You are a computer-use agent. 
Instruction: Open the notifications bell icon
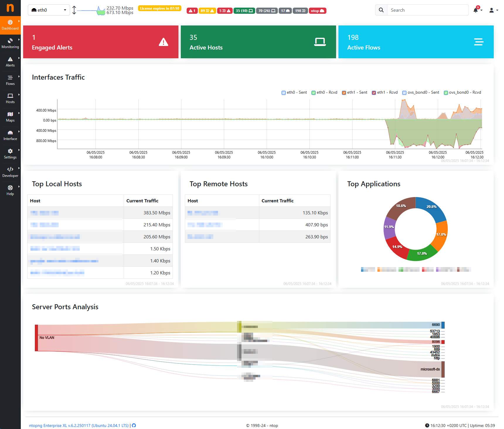[x=476, y=10]
